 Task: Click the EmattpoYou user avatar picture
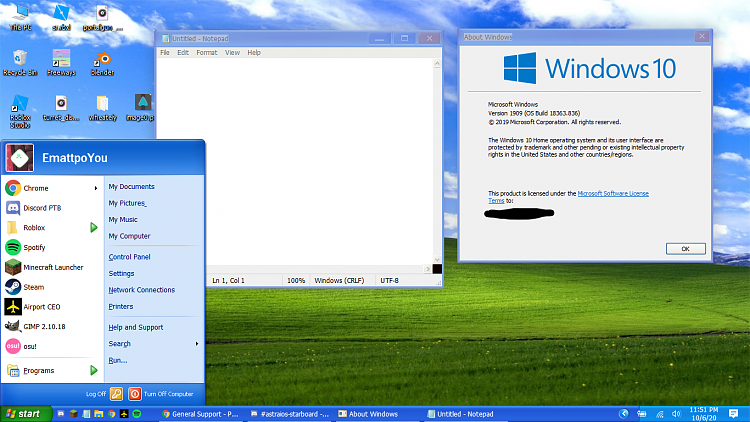click(20, 157)
